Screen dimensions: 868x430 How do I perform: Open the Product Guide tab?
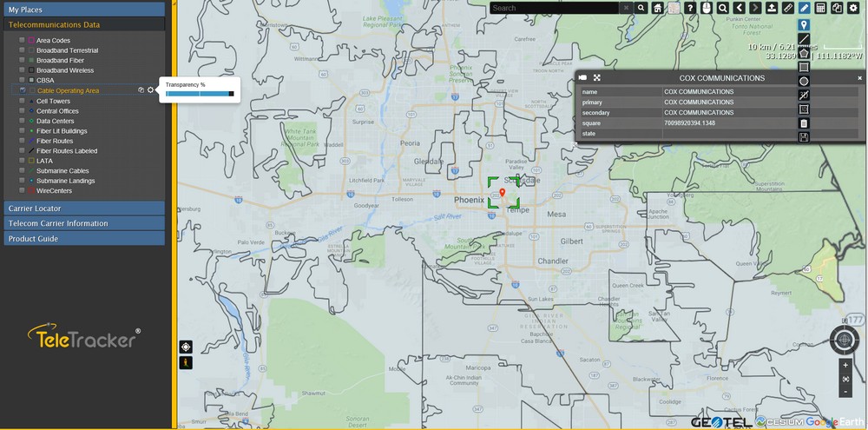pos(83,238)
